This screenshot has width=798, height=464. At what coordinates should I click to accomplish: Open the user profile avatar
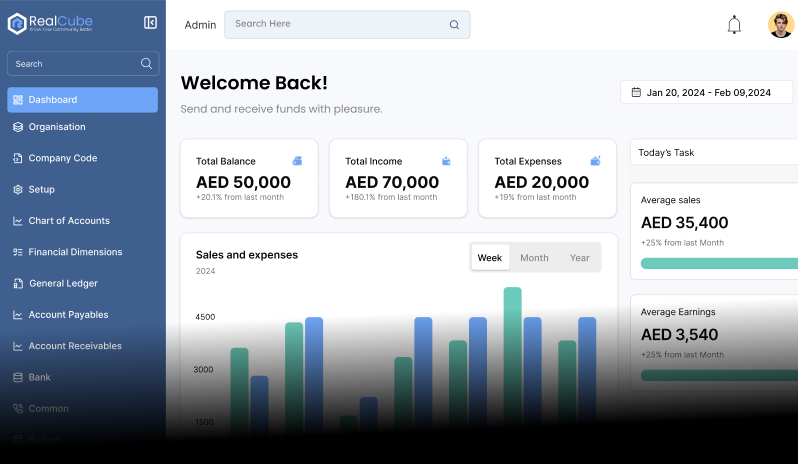tap(781, 24)
